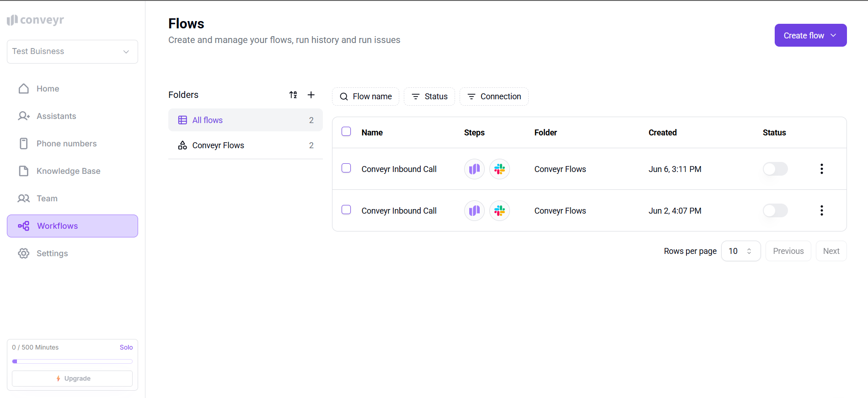
Task: Click the sort folders icon
Action: tap(293, 95)
